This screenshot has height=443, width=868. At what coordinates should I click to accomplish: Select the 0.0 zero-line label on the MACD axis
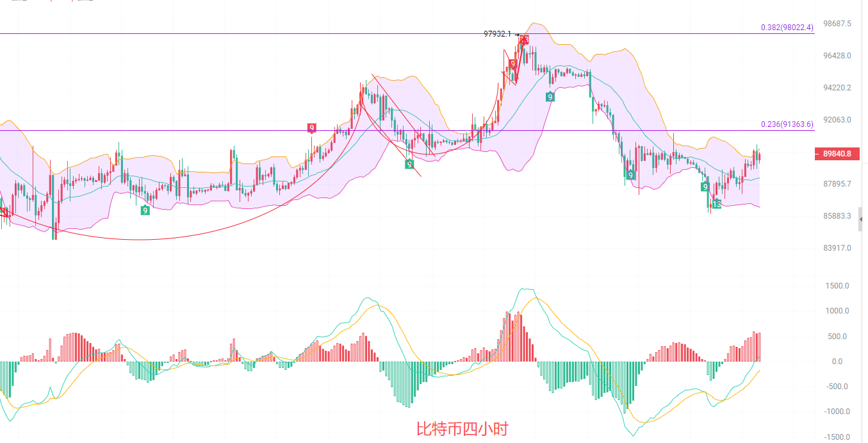[x=837, y=362]
